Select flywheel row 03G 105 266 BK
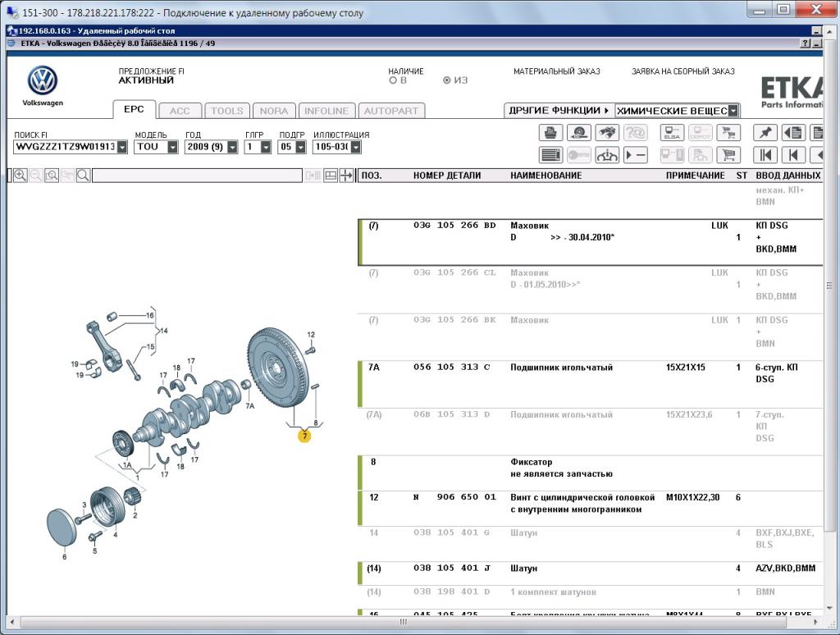 pyautogui.click(x=590, y=337)
